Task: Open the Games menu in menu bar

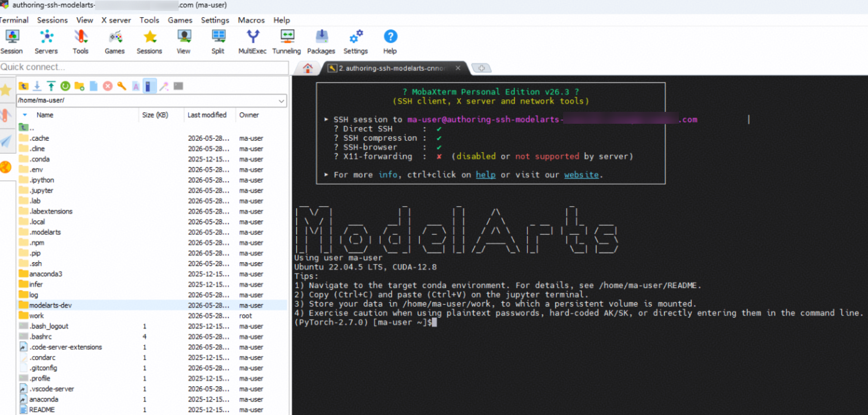Action: pyautogui.click(x=180, y=20)
